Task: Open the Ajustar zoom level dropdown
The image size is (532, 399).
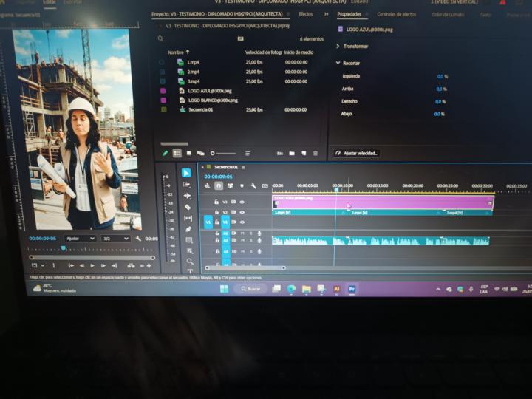Action: [81, 239]
